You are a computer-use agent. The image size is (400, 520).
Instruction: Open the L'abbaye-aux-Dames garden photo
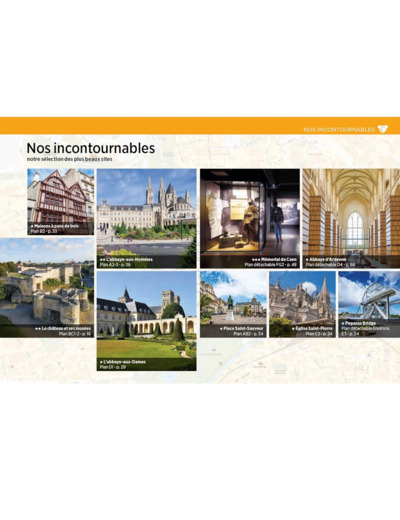pos(146,321)
